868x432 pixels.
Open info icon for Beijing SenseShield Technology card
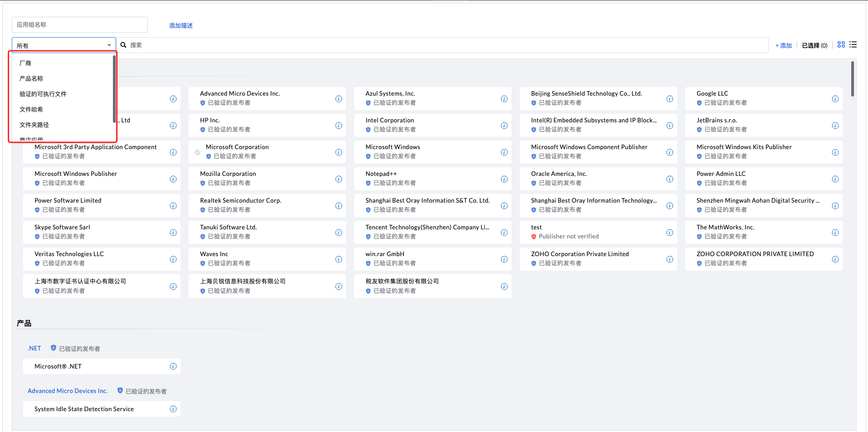click(x=670, y=99)
